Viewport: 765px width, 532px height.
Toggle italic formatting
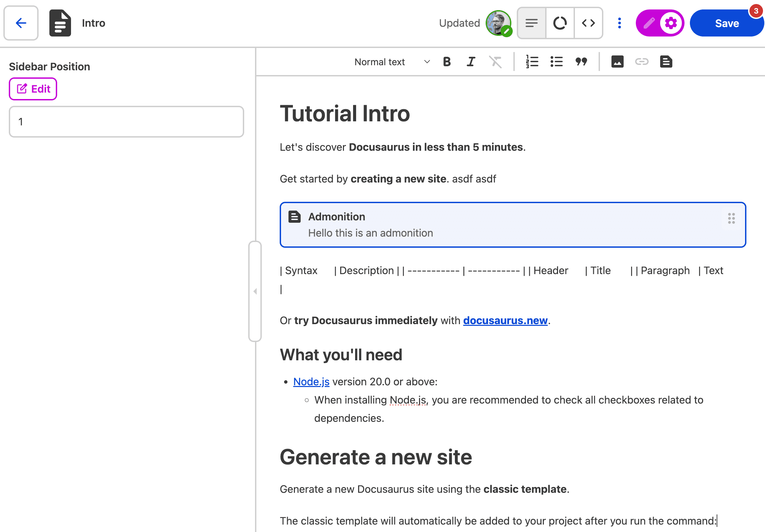point(471,62)
